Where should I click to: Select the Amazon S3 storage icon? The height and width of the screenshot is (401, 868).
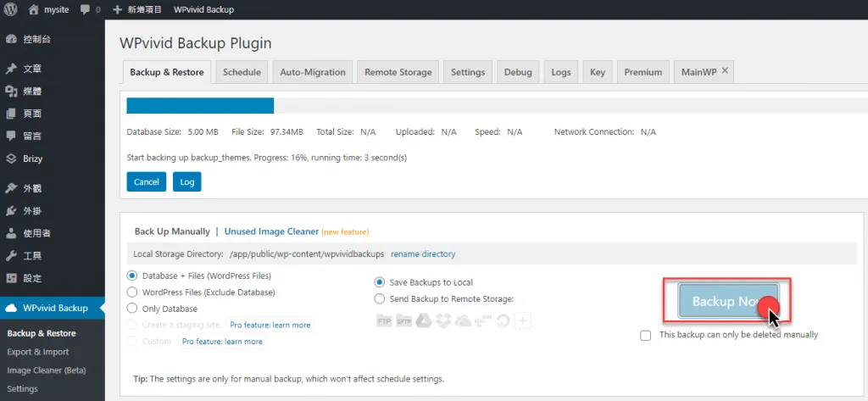482,320
